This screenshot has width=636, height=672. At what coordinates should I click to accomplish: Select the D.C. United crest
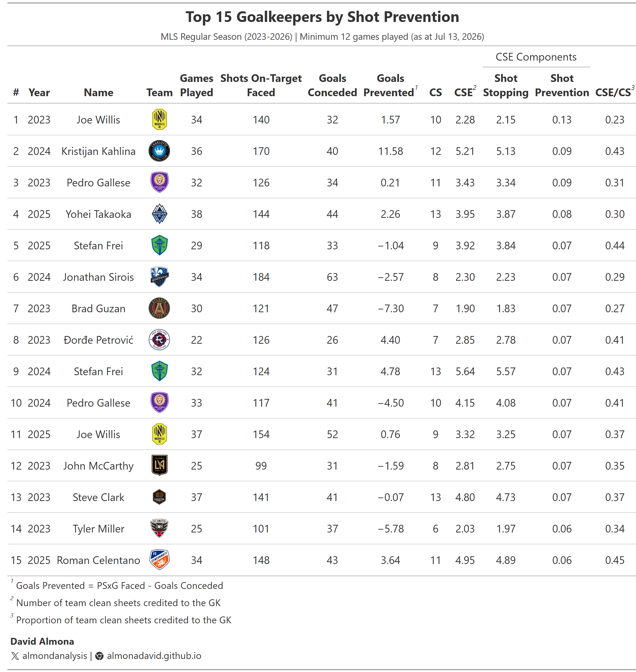159,529
